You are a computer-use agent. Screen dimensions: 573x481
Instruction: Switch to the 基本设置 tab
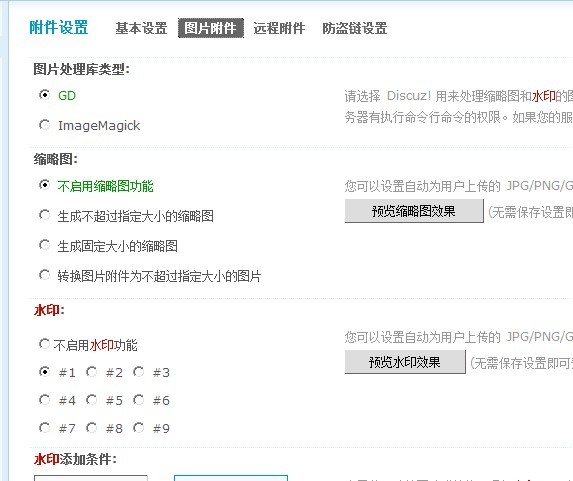(x=141, y=28)
